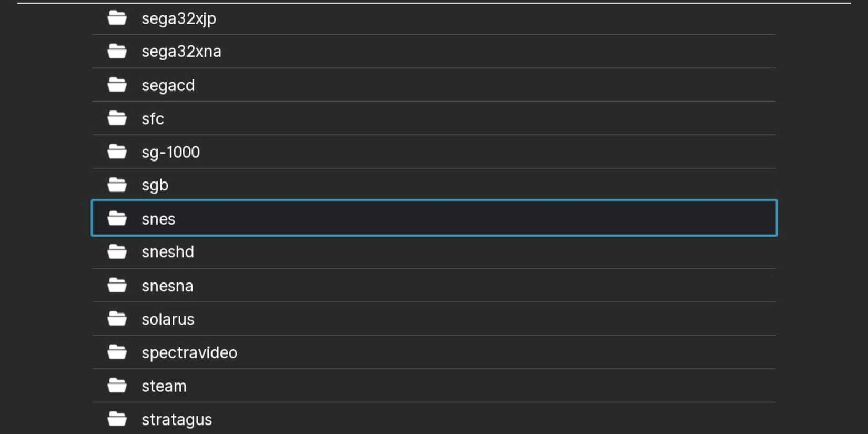Image resolution: width=868 pixels, height=434 pixels.
Task: Click the folder icon beside spectravideo
Action: (117, 352)
